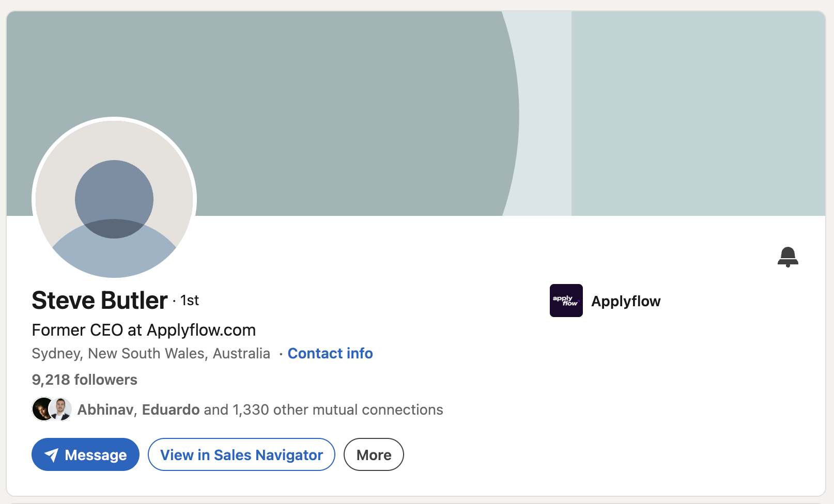This screenshot has width=834, height=504.
Task: Click the Applyflow company logo
Action: 566,301
